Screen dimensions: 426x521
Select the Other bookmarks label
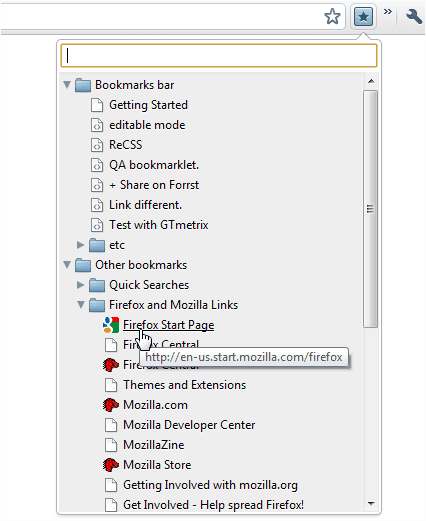(141, 265)
